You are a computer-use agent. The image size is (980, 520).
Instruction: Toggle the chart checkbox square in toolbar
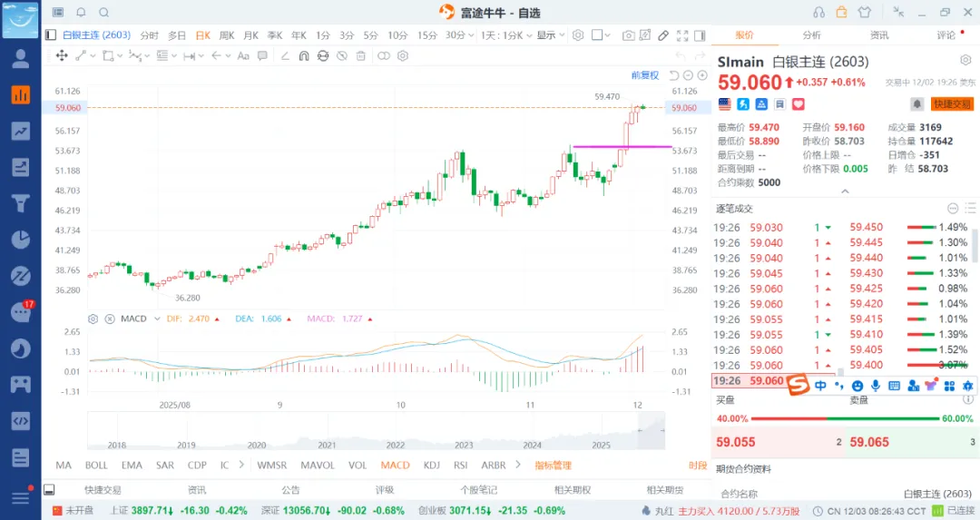tap(597, 35)
